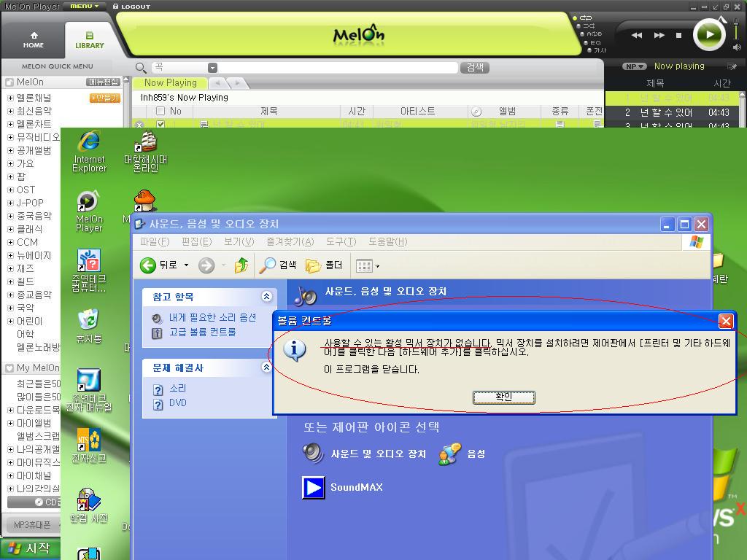Switch to the HOME tab

pos(34,40)
